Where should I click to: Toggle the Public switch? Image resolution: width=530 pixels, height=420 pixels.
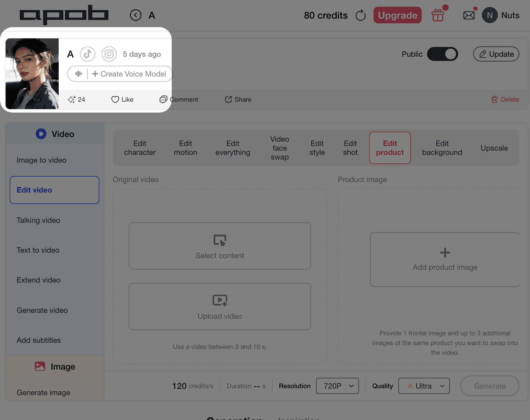[x=443, y=54]
